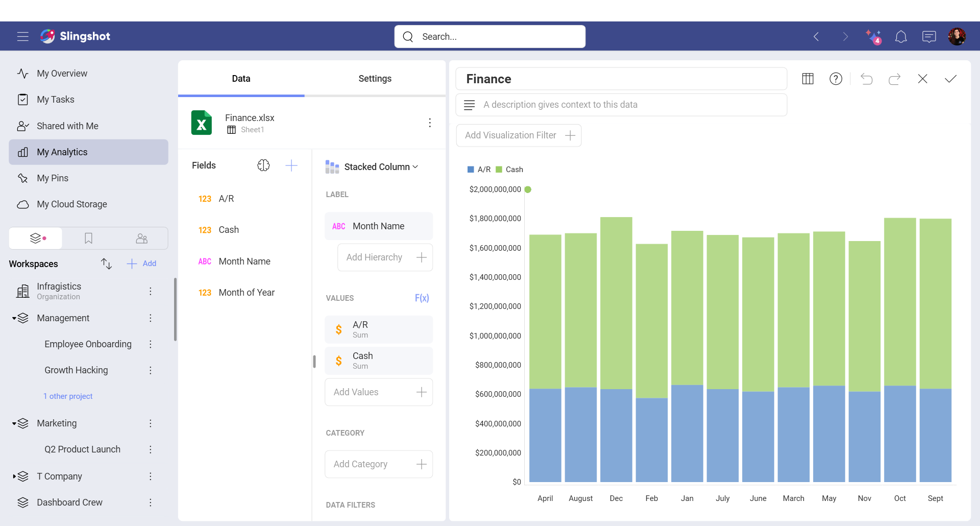
Task: Undo the last change
Action: coord(867,79)
